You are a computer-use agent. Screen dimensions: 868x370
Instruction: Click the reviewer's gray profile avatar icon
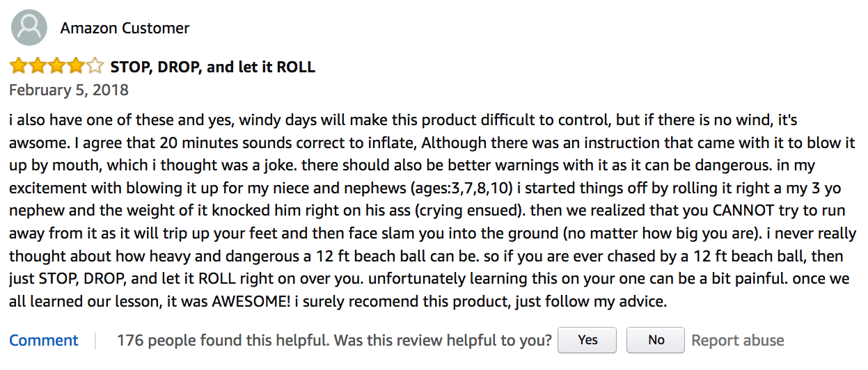(29, 28)
